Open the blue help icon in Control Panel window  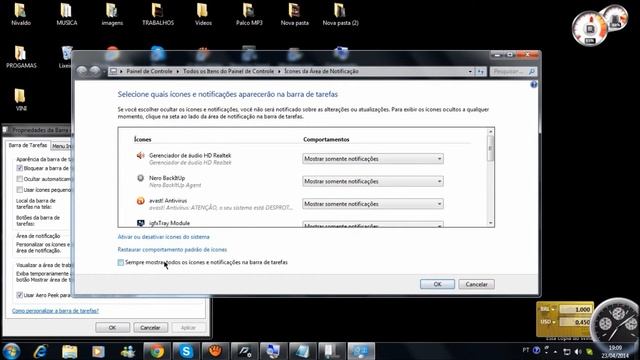tap(533, 84)
